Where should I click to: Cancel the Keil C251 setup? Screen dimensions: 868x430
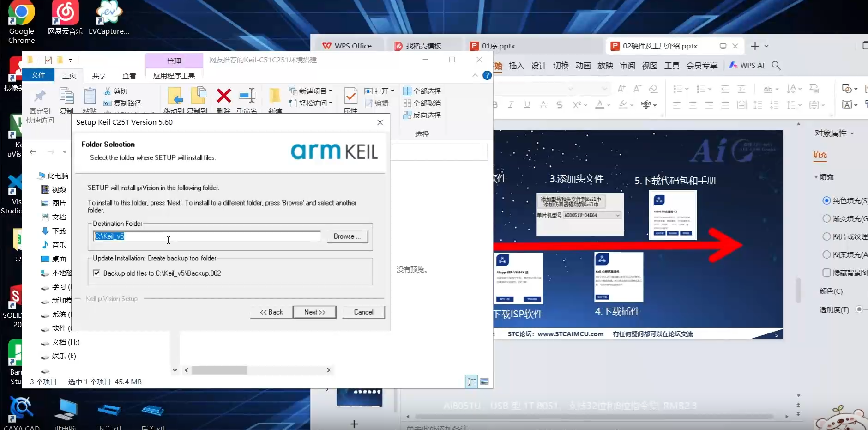tap(363, 312)
